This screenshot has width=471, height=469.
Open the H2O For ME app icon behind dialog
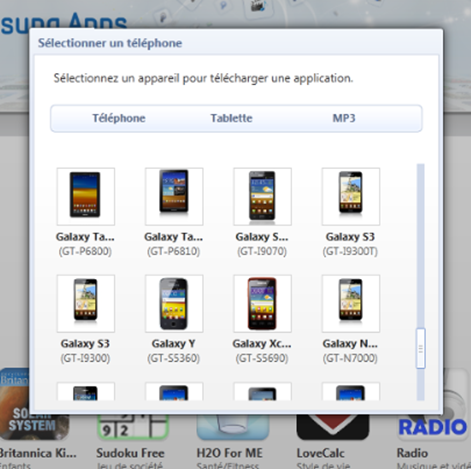[x=233, y=427]
